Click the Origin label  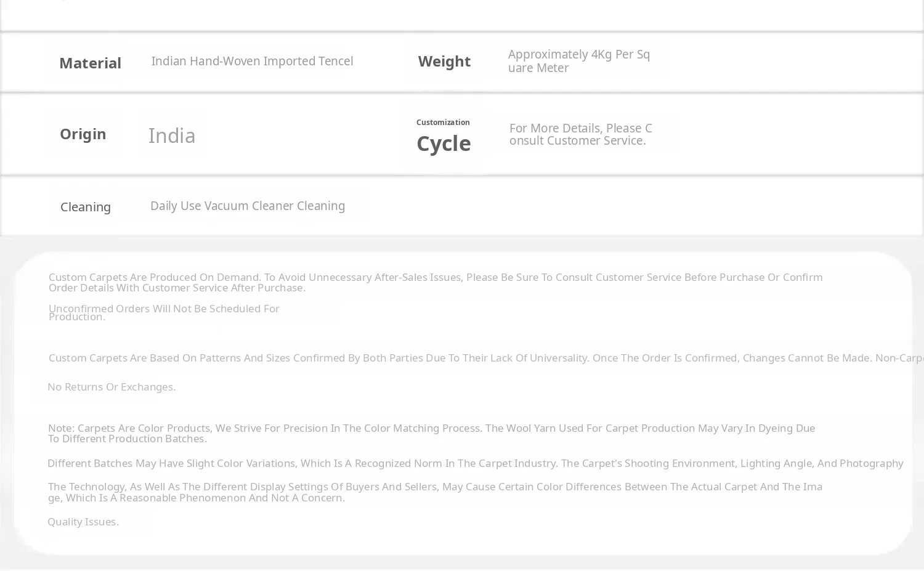(x=83, y=134)
